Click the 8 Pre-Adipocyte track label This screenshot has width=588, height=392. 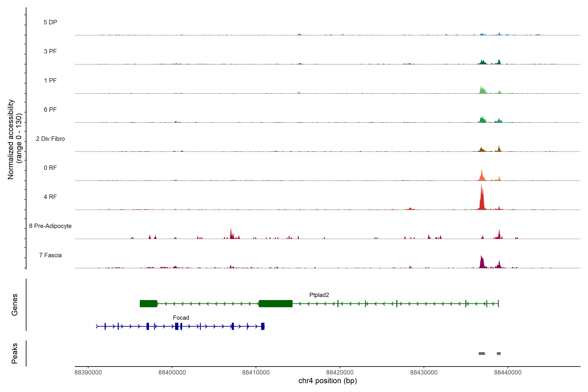[50, 226]
